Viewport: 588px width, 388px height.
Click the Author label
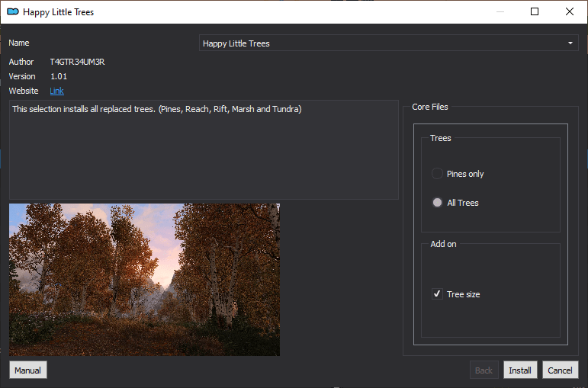click(21, 62)
